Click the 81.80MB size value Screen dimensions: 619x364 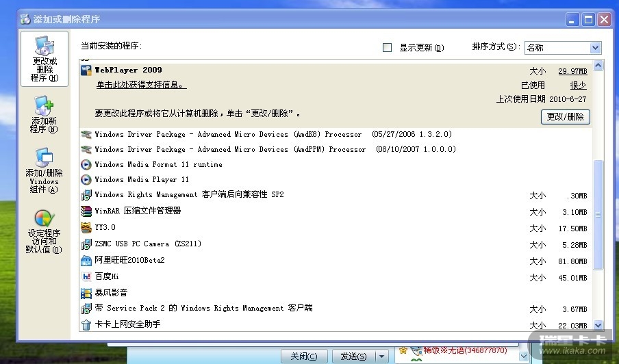point(573,261)
